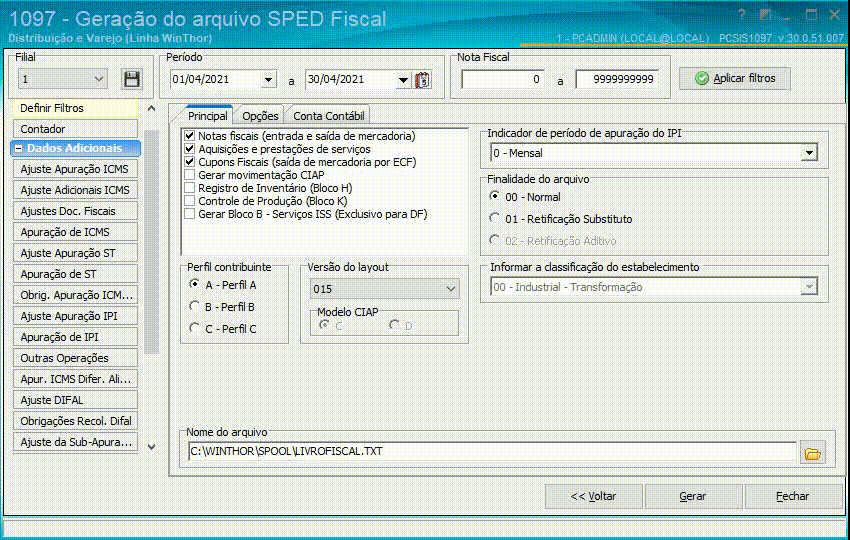Screen dimensions: 850x540
Task: Open Ajuste Apuração IPI section
Action: 75,316
